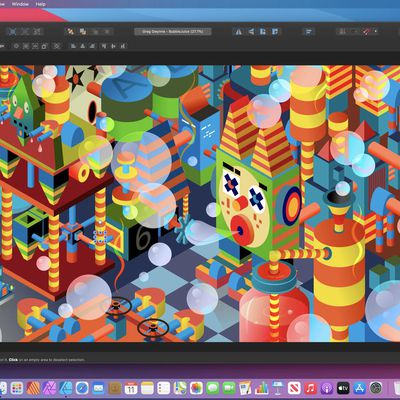
Task: Click the selected object's handles on canvas
Action: click(100, 236)
